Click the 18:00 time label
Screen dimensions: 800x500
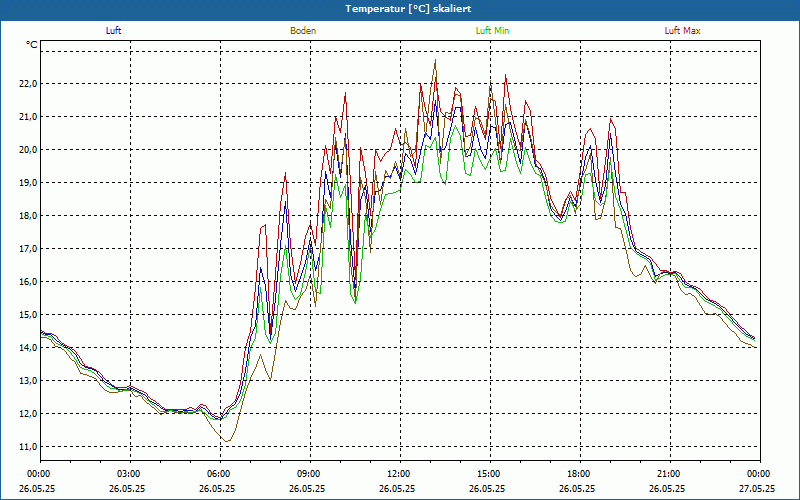point(580,474)
